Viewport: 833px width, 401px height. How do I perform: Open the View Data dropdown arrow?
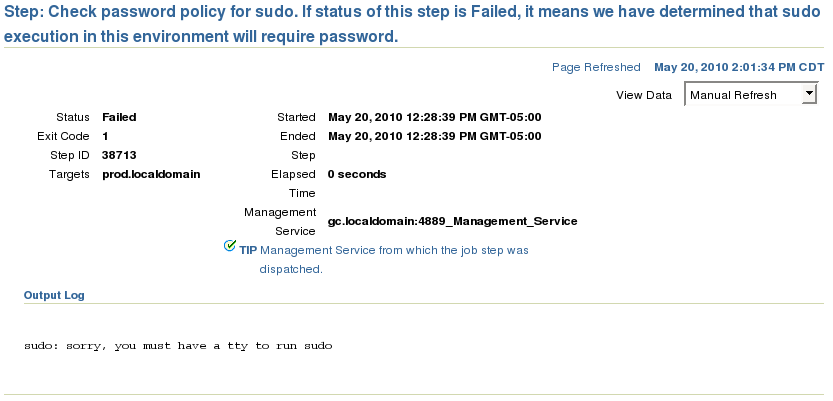click(x=809, y=94)
